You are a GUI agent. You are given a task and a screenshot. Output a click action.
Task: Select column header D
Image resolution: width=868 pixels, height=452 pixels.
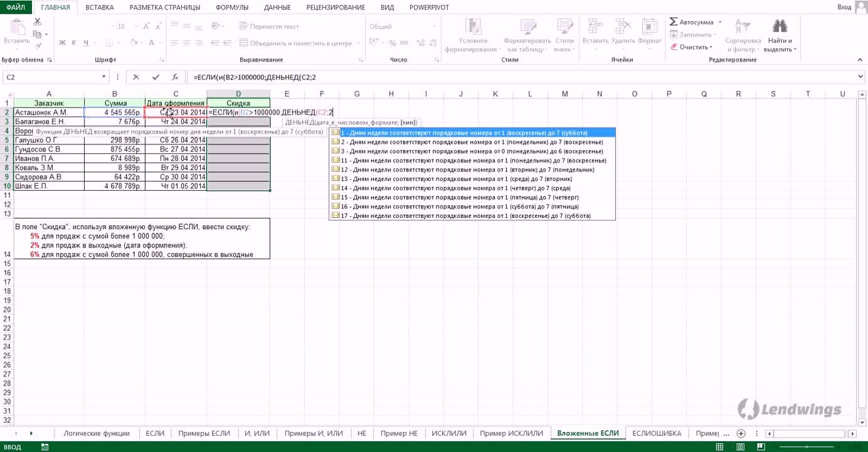tap(238, 94)
